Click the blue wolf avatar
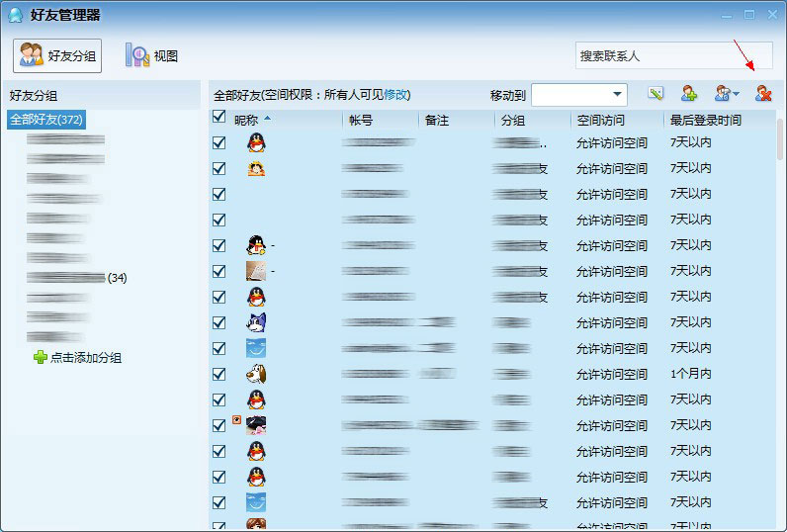 256,322
